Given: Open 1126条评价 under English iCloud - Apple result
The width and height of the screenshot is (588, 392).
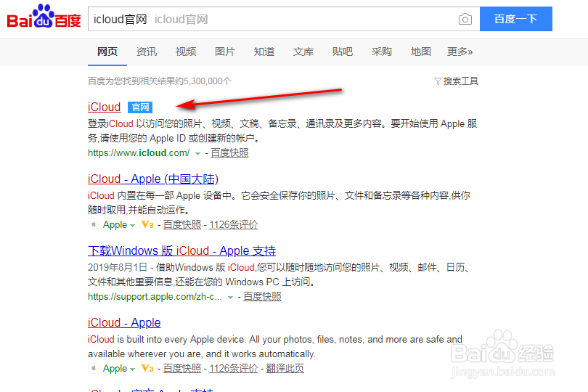Looking at the screenshot, I should point(234,368).
